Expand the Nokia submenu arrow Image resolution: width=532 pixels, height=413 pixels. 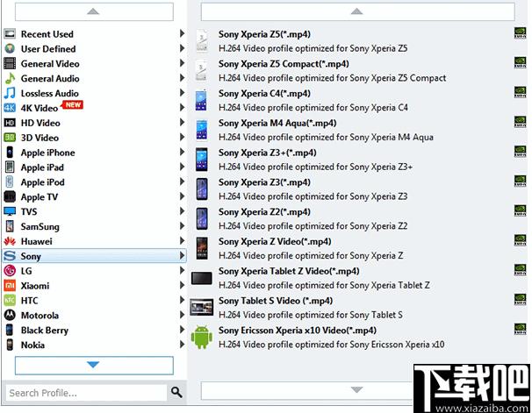(182, 345)
